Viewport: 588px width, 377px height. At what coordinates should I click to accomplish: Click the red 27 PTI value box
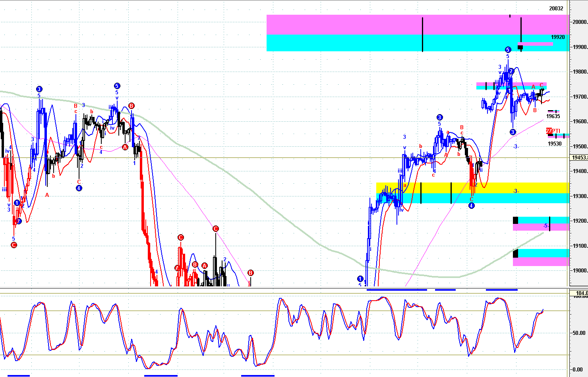549,131
